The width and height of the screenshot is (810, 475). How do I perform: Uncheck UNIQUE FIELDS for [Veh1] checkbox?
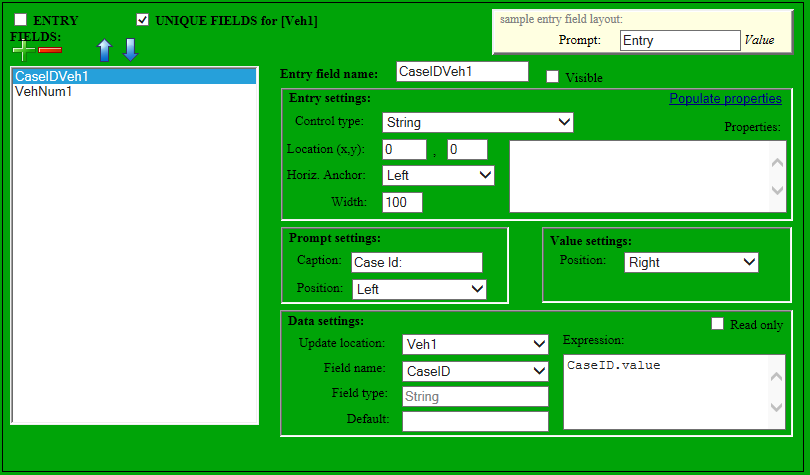[x=143, y=20]
